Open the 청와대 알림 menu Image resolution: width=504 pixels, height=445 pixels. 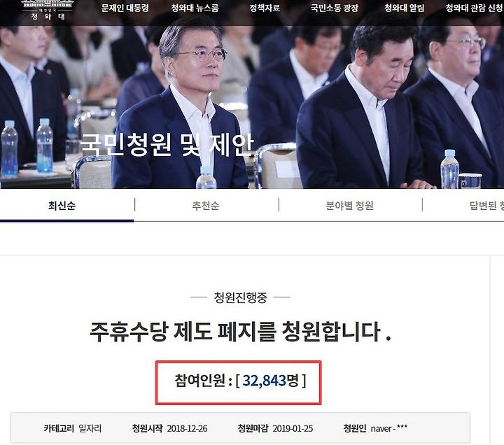pos(405,8)
